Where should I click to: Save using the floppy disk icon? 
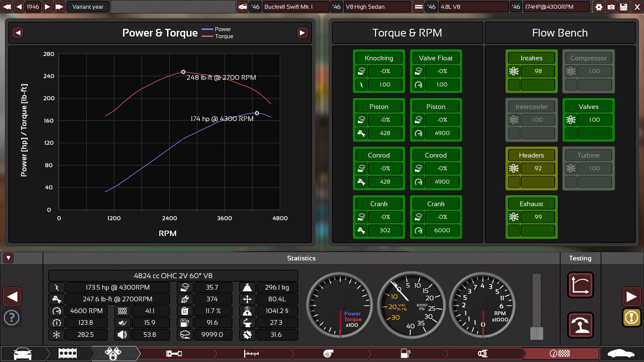pos(624,7)
